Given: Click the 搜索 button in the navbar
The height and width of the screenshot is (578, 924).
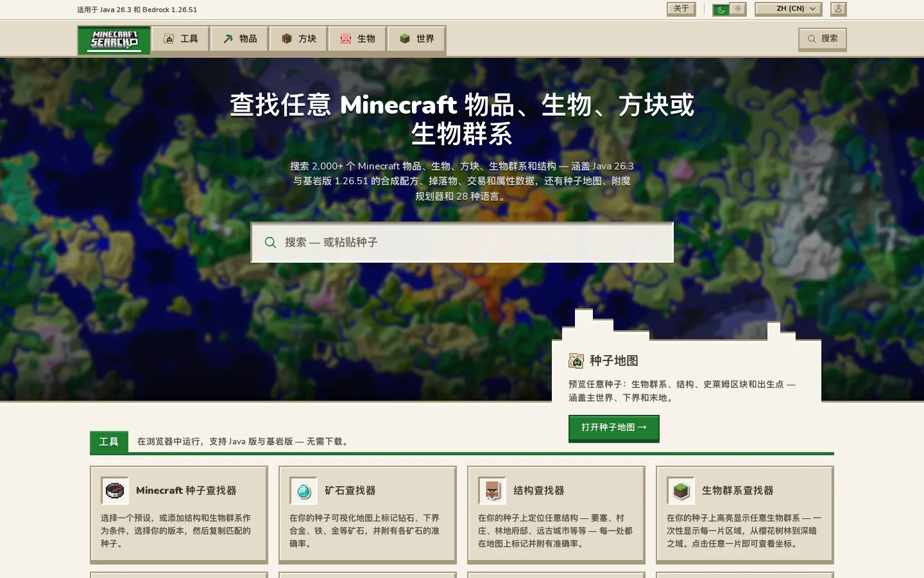Looking at the screenshot, I should (823, 39).
